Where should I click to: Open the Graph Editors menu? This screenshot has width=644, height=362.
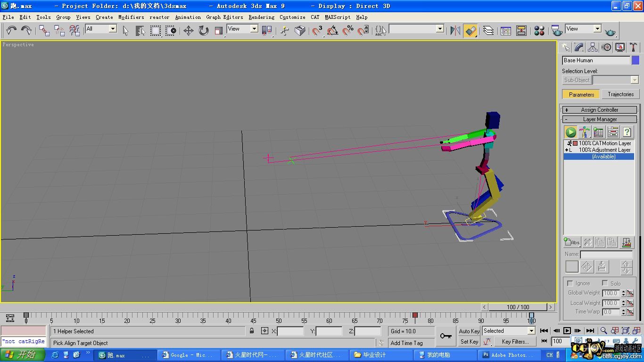(x=225, y=17)
